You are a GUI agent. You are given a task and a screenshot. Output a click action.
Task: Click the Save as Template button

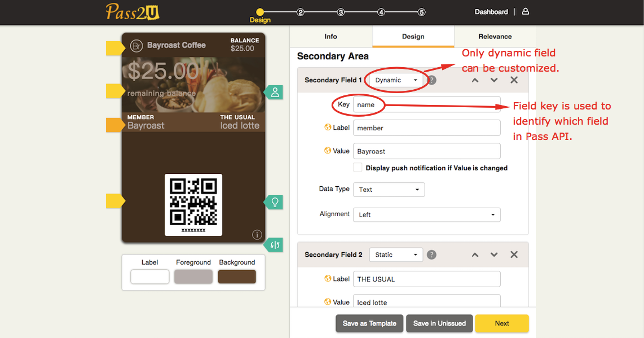coord(369,323)
